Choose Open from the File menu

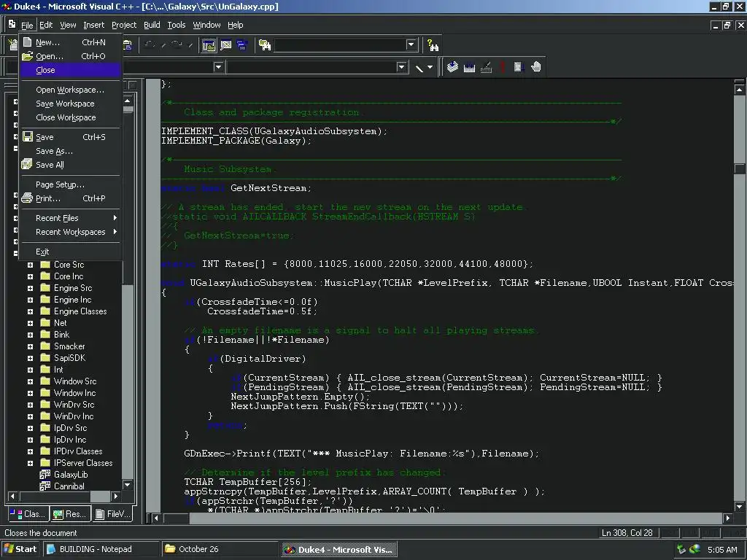pos(70,56)
